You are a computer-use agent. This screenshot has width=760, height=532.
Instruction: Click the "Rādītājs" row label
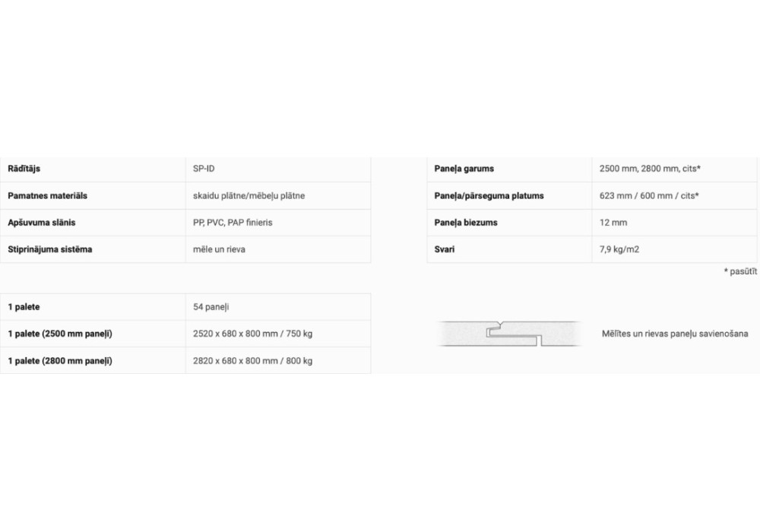click(x=30, y=169)
